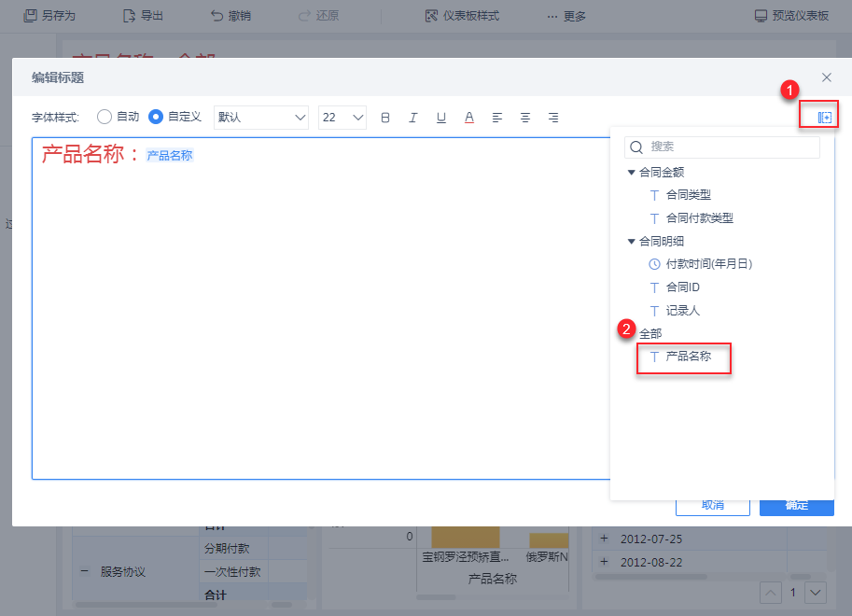Open the insert field panel icon

pyautogui.click(x=824, y=118)
